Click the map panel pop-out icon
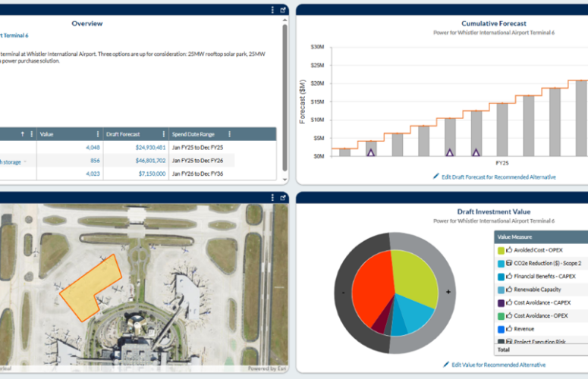 click(x=283, y=199)
